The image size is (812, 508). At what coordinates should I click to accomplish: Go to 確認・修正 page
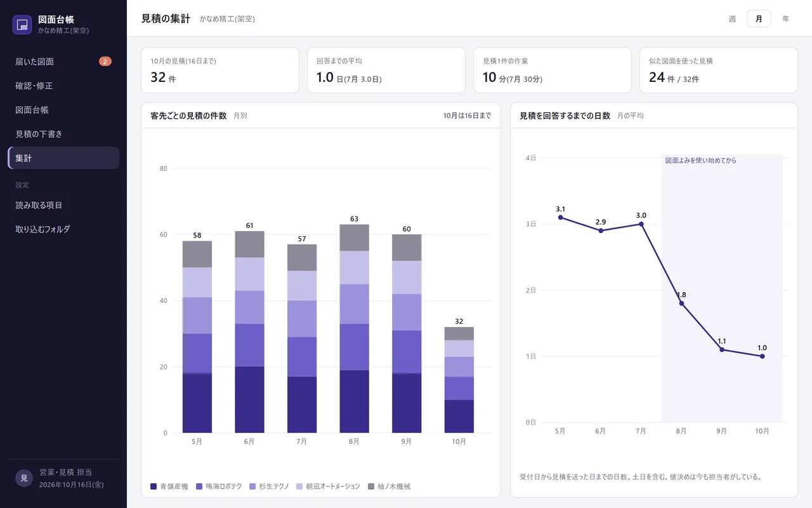[63, 86]
